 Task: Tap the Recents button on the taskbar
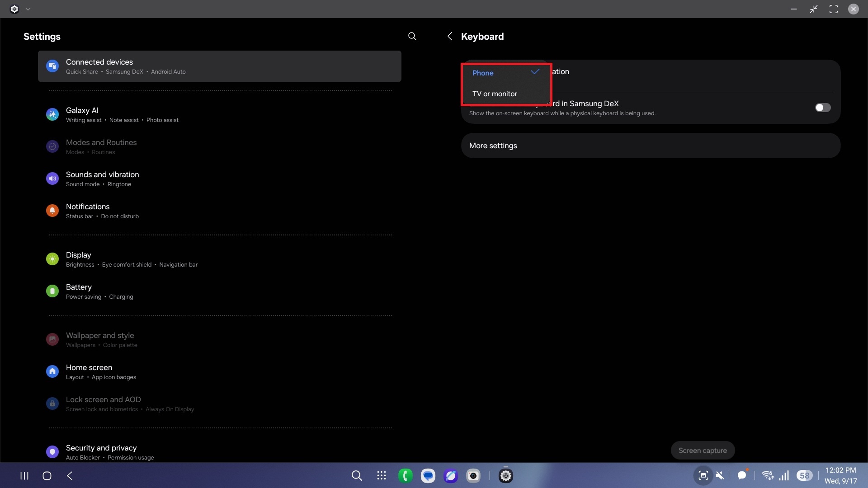click(24, 475)
